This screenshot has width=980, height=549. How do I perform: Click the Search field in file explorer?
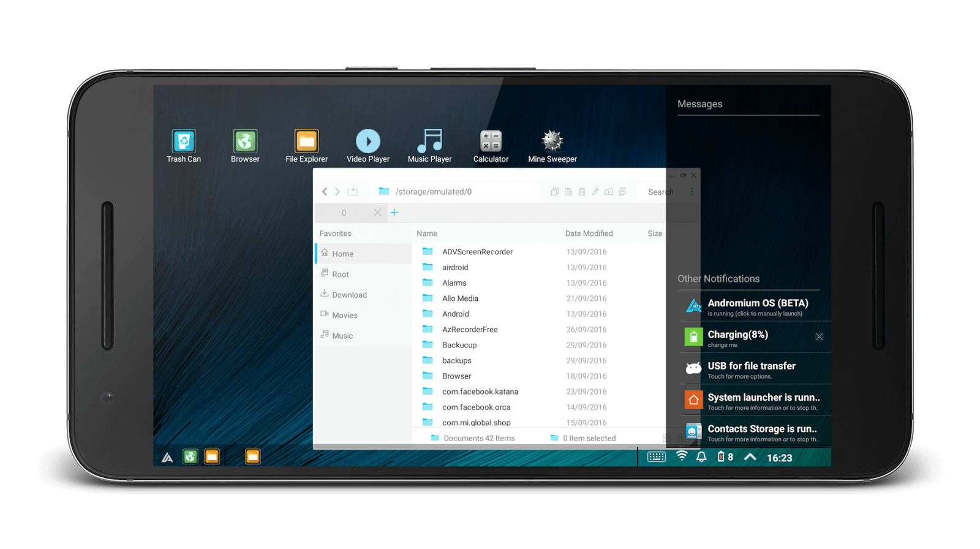point(661,192)
